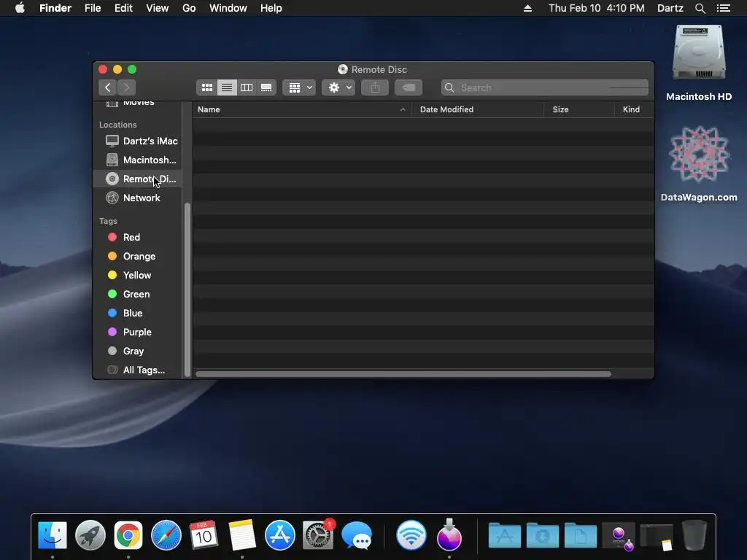Click the eject icon in menu bar
Screen dimensions: 747x560
pos(527,8)
